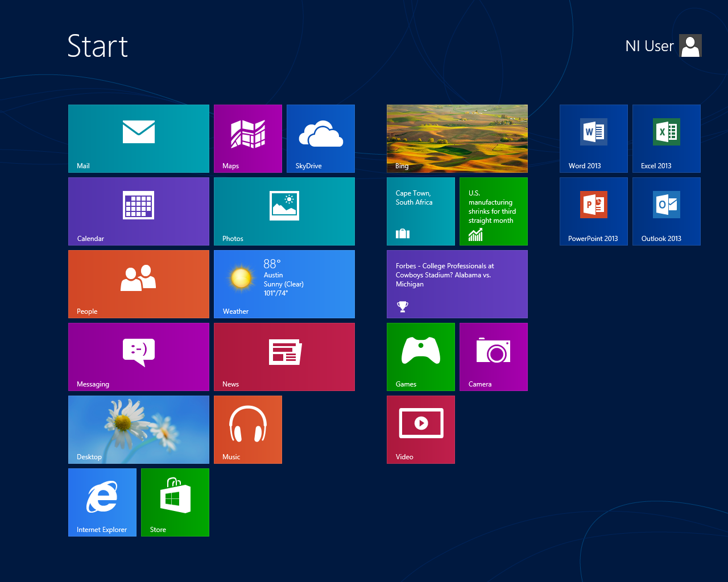Start the Games app
This screenshot has height=582, width=728.
pyautogui.click(x=420, y=356)
